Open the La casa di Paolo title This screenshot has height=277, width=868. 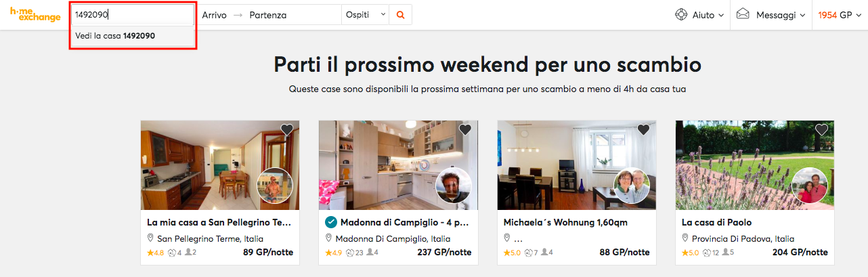click(716, 222)
